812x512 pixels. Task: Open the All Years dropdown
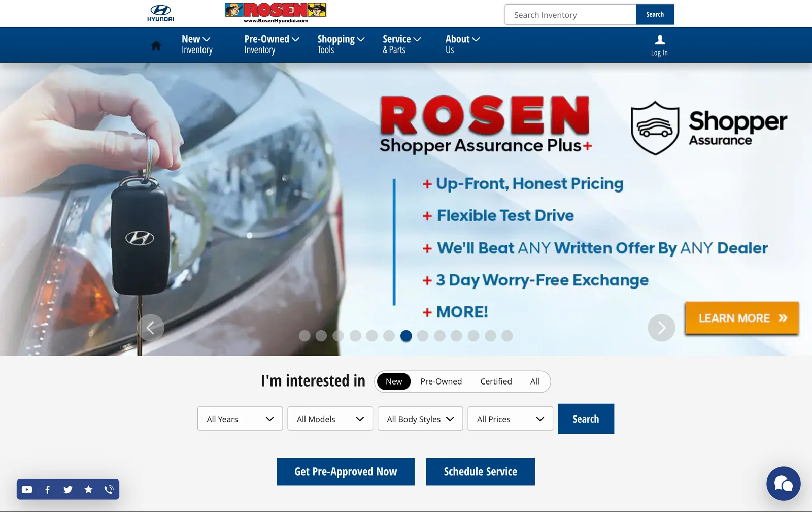[240, 419]
